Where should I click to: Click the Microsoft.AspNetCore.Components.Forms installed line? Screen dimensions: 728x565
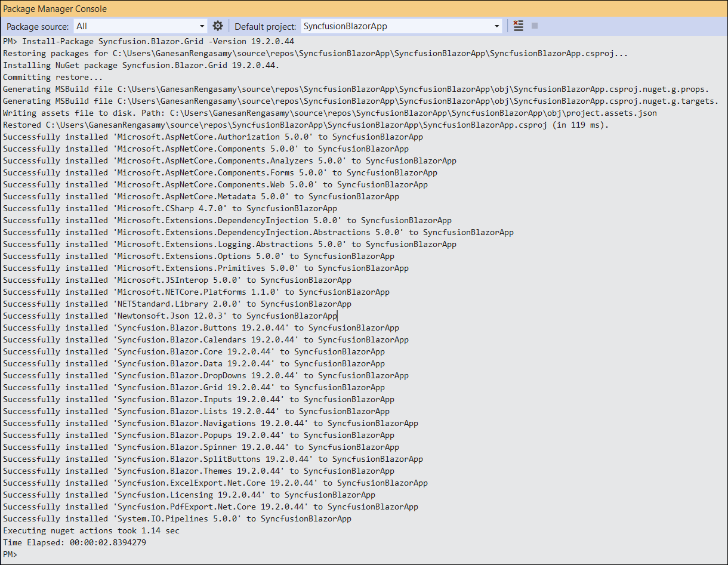[220, 172]
